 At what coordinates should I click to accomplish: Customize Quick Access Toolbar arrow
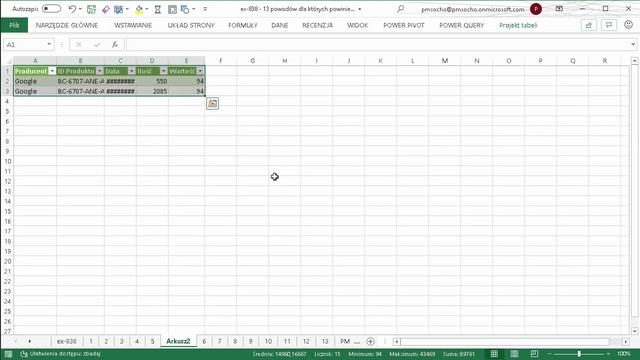pyautogui.click(x=205, y=9)
